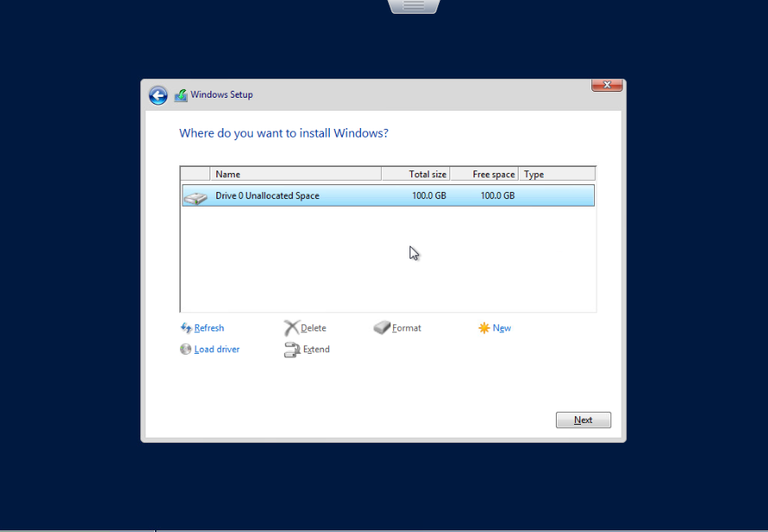Choose the Delete partition option
The image size is (768, 532).
pos(313,328)
